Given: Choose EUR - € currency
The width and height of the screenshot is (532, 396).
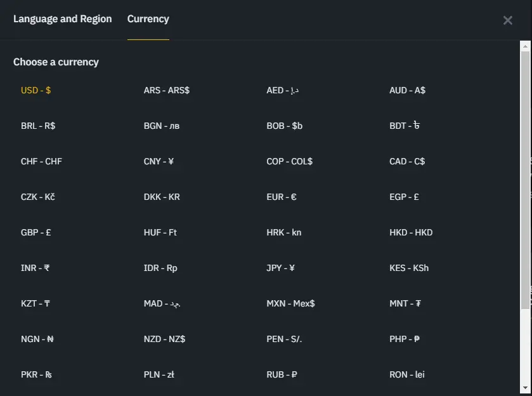Looking at the screenshot, I should pos(282,197).
